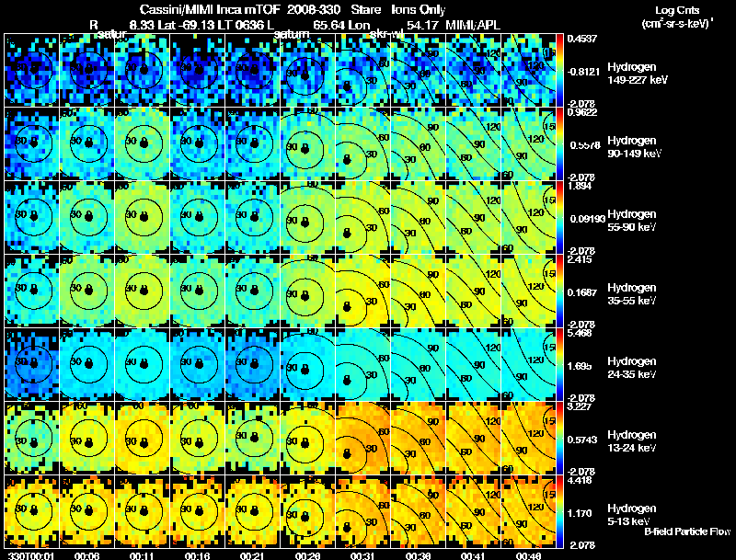Click the '-0.8121' color scale value
The height and width of the screenshot is (560, 736).
click(583, 72)
